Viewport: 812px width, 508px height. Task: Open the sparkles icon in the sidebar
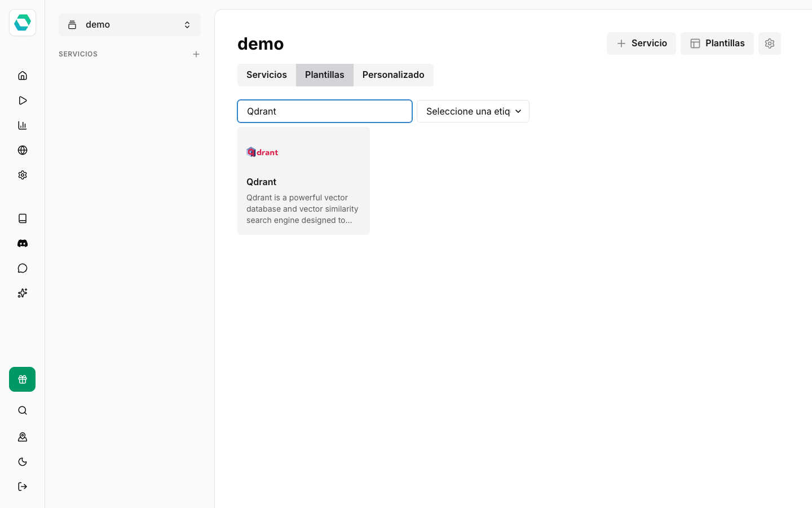[23, 293]
